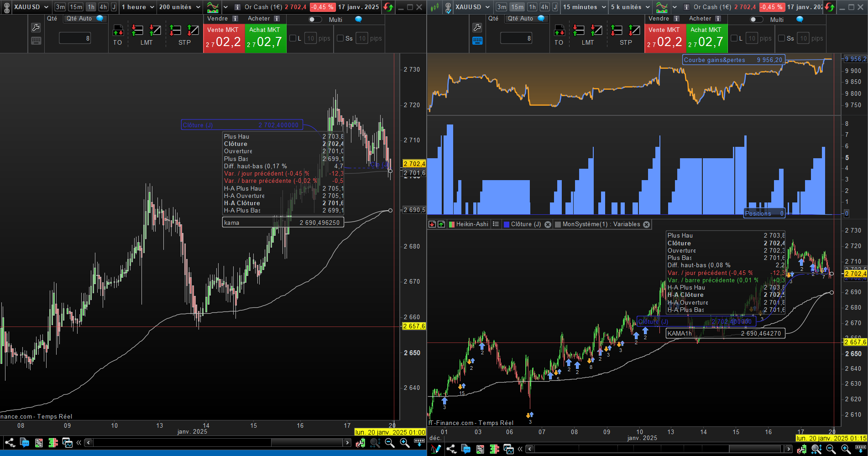Remove MonSystème(1) : Variables from right chart
This screenshot has width=868, height=456.
646,224
